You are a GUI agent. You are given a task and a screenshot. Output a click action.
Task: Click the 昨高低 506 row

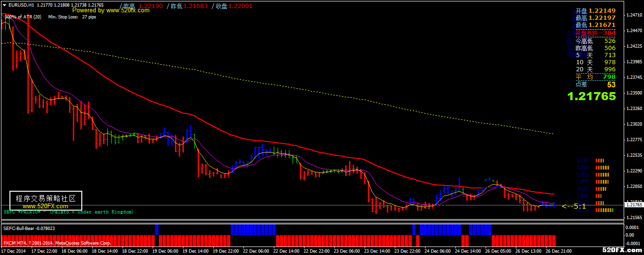pyautogui.click(x=596, y=48)
